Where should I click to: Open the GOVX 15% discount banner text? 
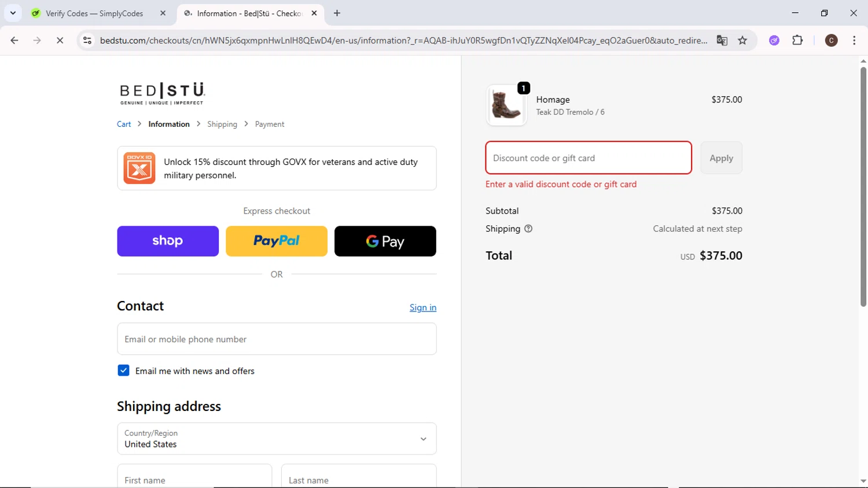290,168
